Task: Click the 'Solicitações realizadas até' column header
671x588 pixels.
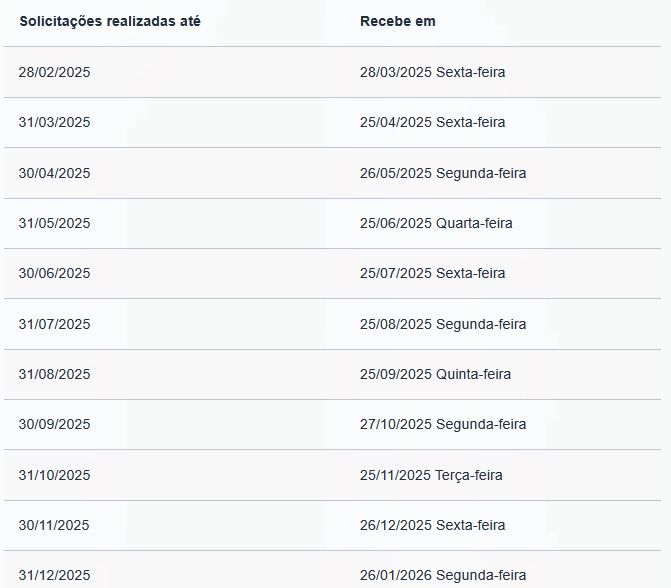Action: [110, 21]
